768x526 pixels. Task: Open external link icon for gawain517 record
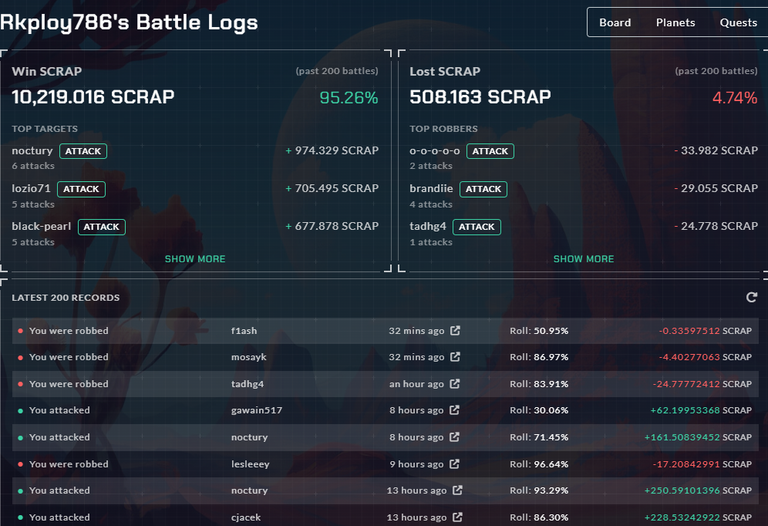[x=454, y=410]
